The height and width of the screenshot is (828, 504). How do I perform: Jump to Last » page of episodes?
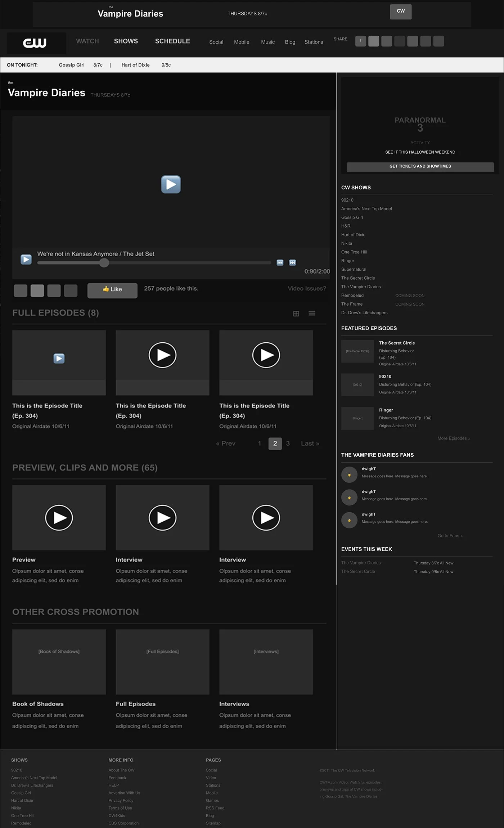point(310,444)
